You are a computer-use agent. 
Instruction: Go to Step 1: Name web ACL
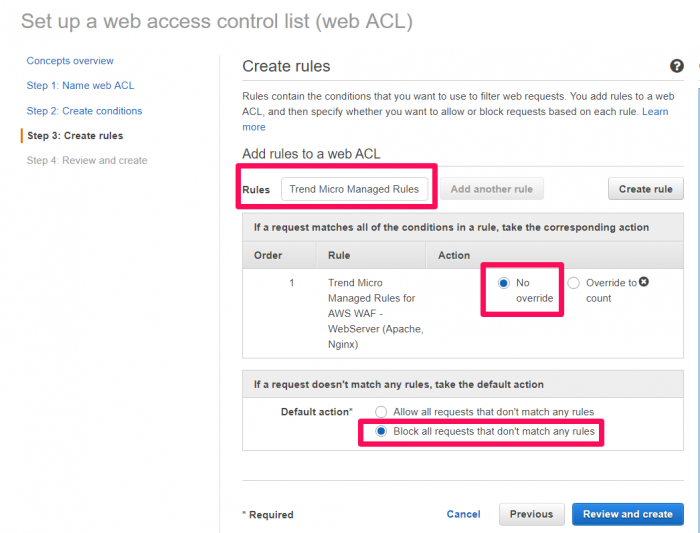point(80,85)
